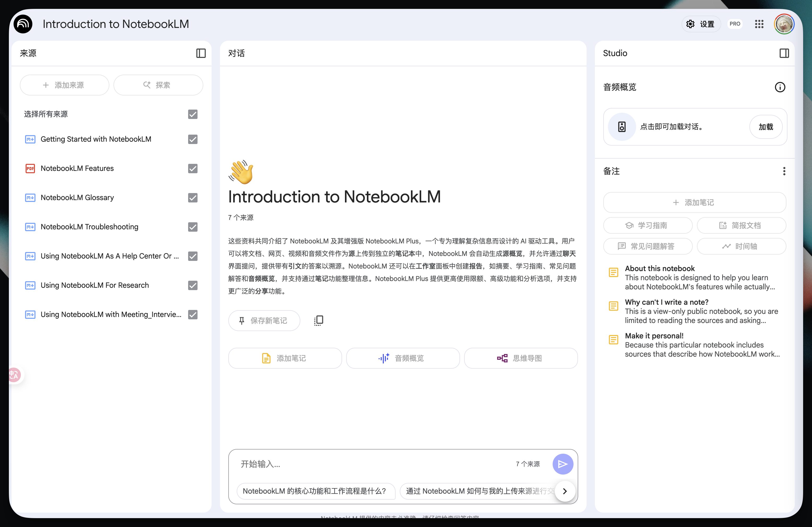The width and height of the screenshot is (812, 527).
Task: Click the 音频概览 button under the summary
Action: (x=403, y=358)
